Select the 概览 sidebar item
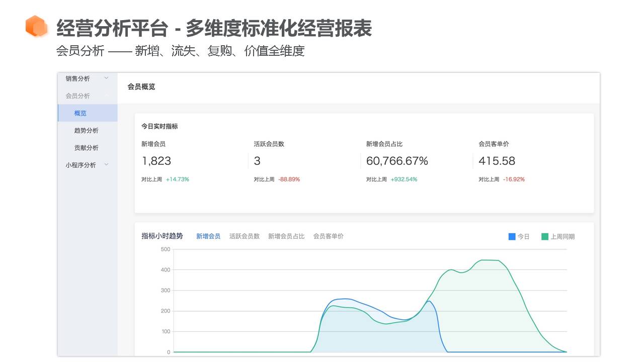Image resolution: width=644 pixels, height=362 pixels. (88, 113)
